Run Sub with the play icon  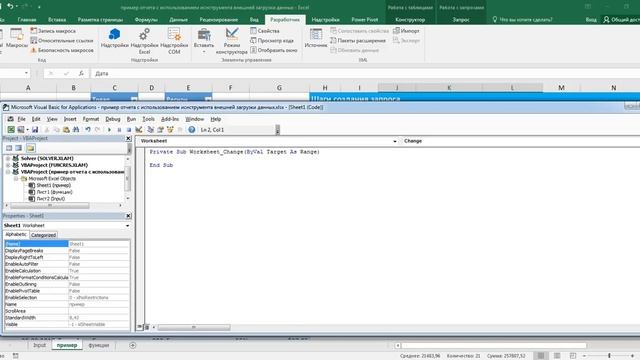coord(109,130)
